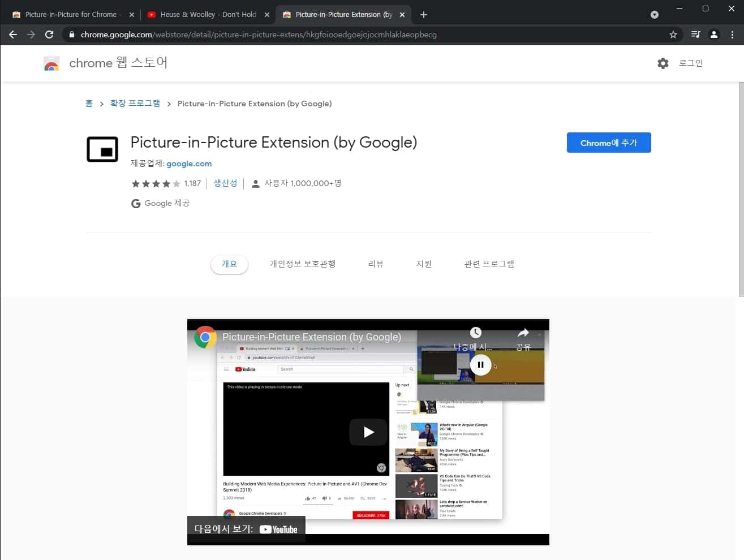Image resolution: width=744 pixels, height=560 pixels.
Task: Open Chrome three-dot menu
Action: [732, 35]
